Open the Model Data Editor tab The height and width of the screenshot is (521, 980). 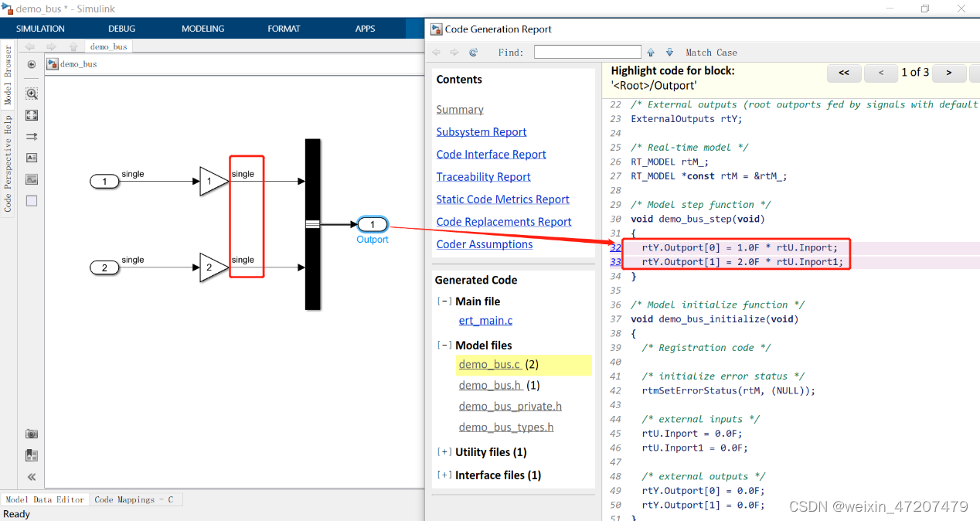tap(45, 499)
